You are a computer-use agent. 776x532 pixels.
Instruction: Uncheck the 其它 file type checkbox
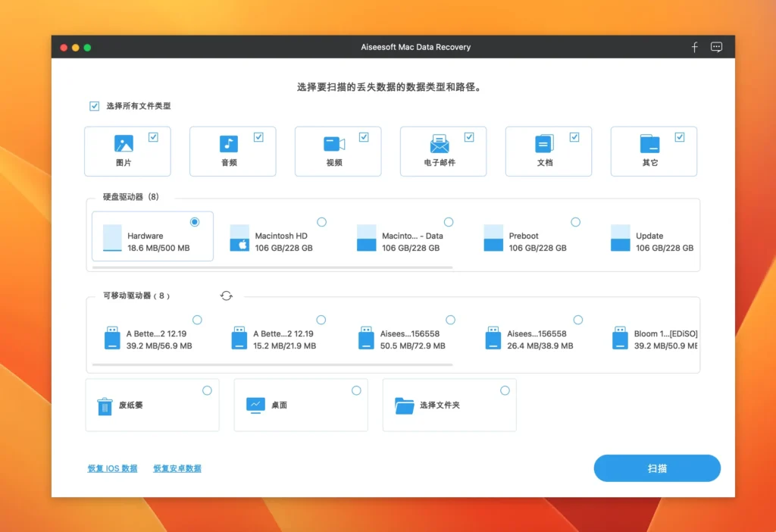(680, 137)
